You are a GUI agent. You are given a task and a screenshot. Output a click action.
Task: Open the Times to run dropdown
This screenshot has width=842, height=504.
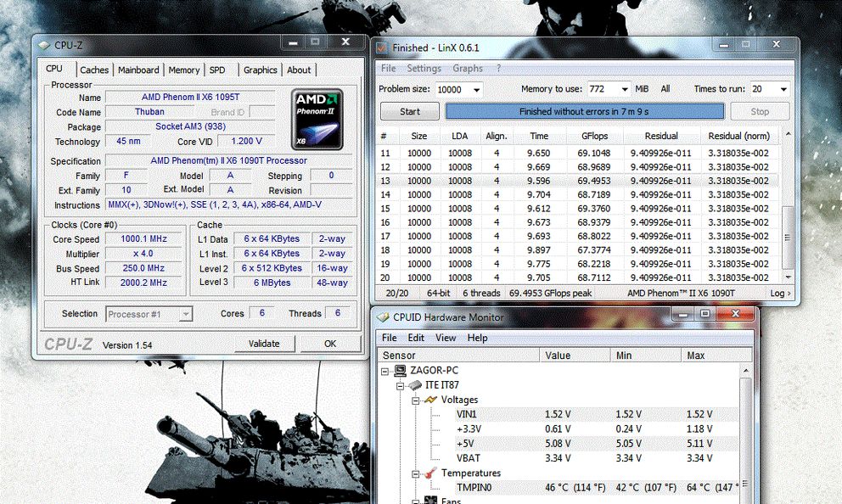[783, 89]
